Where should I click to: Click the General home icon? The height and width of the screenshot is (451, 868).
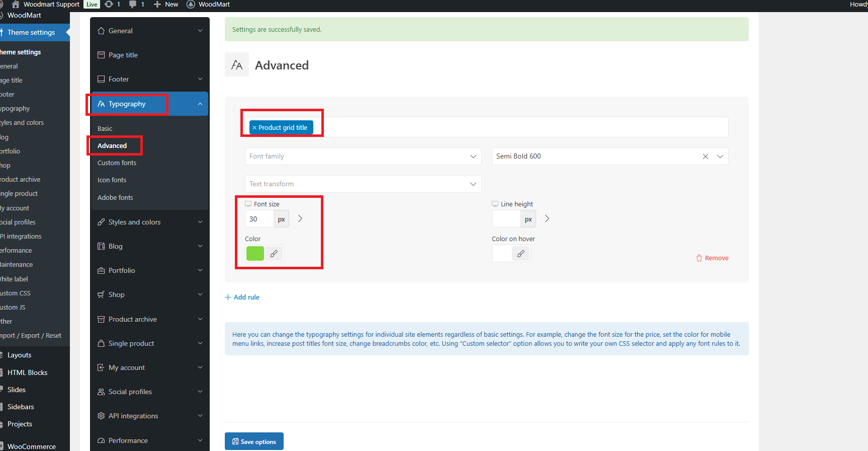pos(101,31)
